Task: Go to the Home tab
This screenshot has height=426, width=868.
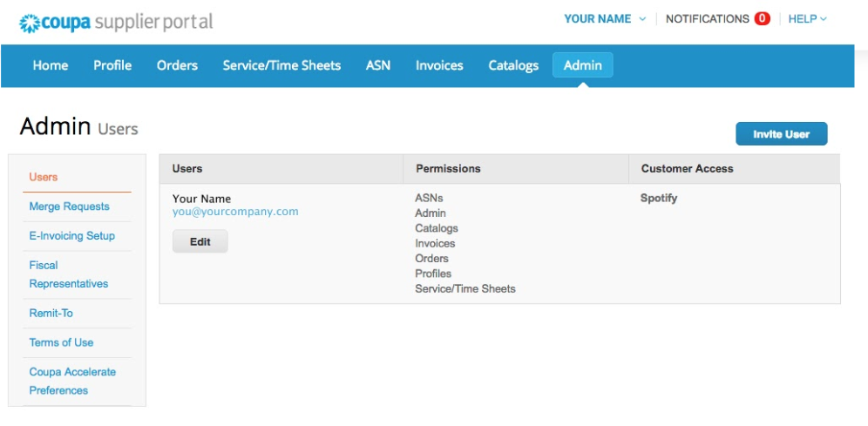Action: click(x=51, y=65)
